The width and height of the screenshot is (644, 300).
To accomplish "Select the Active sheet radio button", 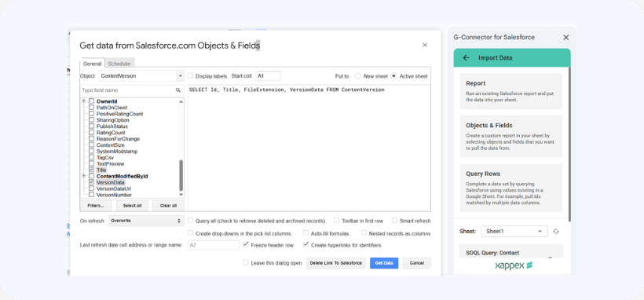I will click(x=394, y=76).
